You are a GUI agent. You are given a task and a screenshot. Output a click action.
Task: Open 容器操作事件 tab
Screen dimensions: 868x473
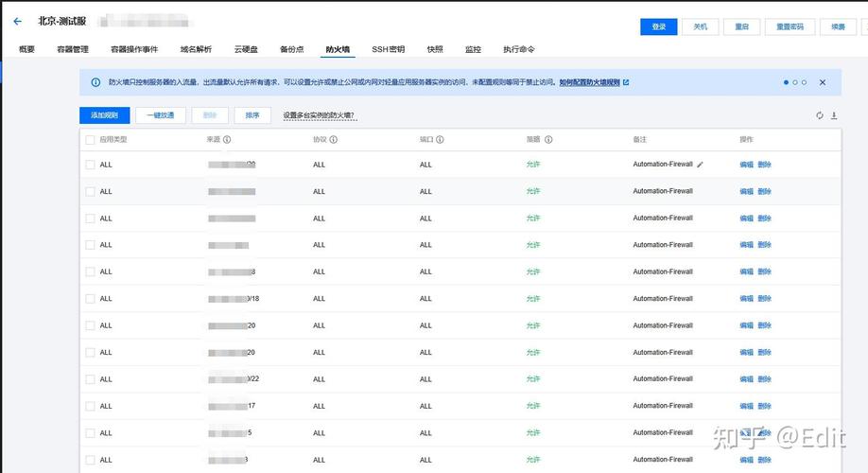pos(134,49)
